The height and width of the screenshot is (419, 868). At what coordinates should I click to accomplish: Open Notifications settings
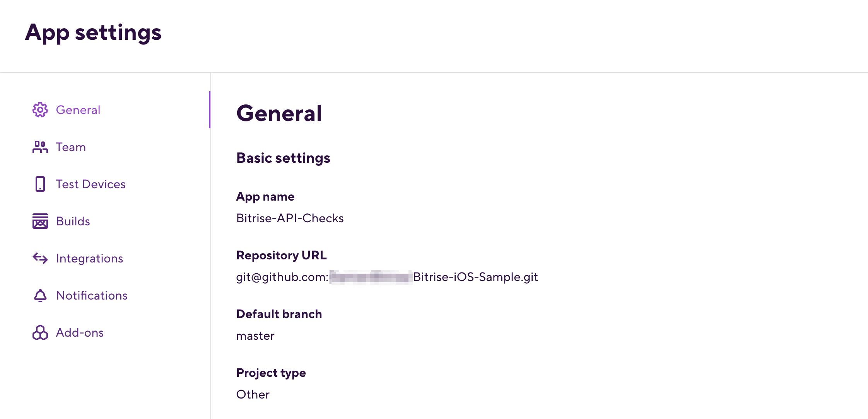[92, 295]
